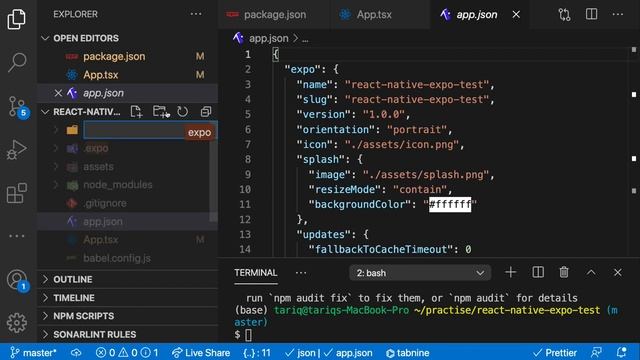
Task: Select the TERMINAL panel tab
Action: click(x=256, y=273)
